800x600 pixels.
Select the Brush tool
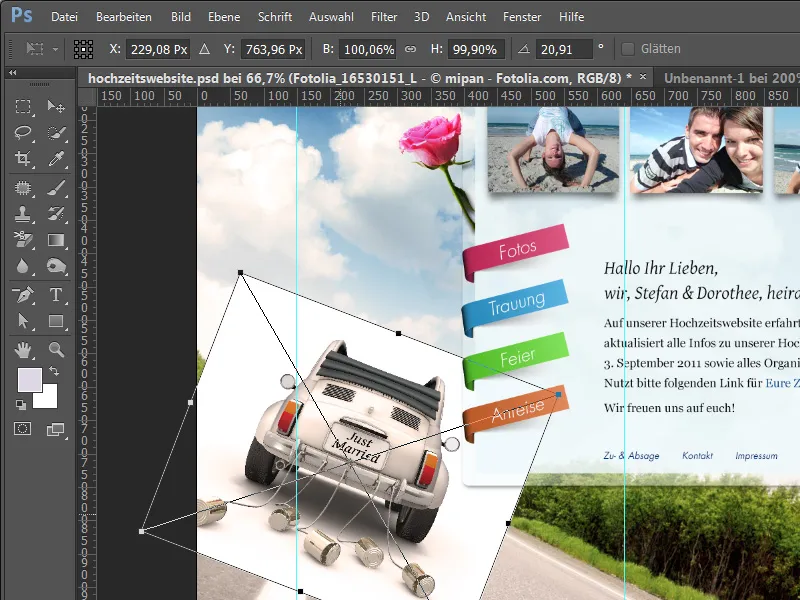[x=56, y=188]
